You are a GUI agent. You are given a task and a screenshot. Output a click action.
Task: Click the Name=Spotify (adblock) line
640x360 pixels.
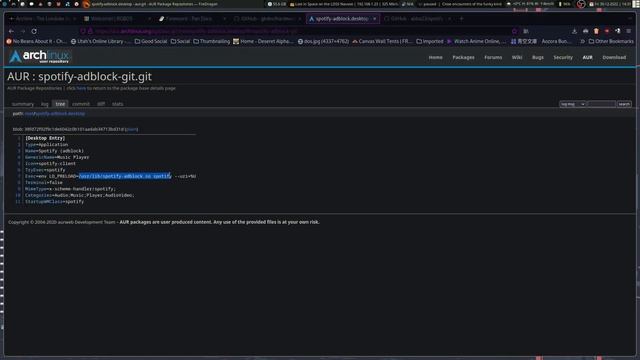pos(54,151)
